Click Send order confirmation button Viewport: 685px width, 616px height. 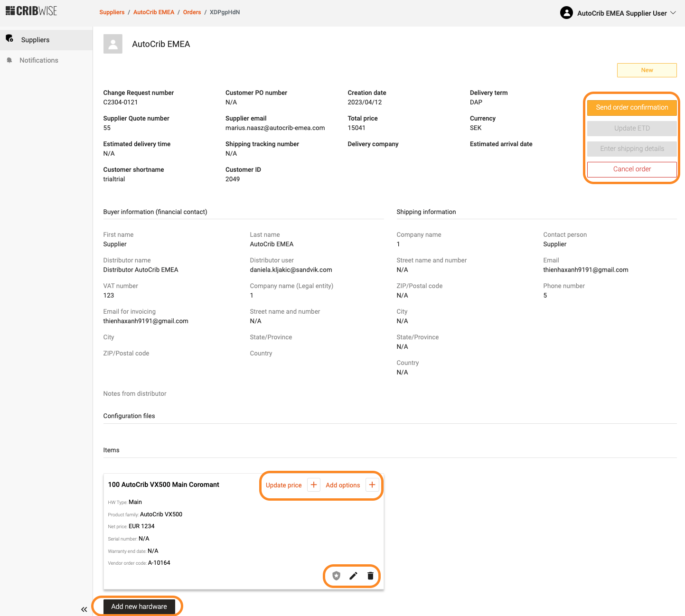pyautogui.click(x=632, y=107)
